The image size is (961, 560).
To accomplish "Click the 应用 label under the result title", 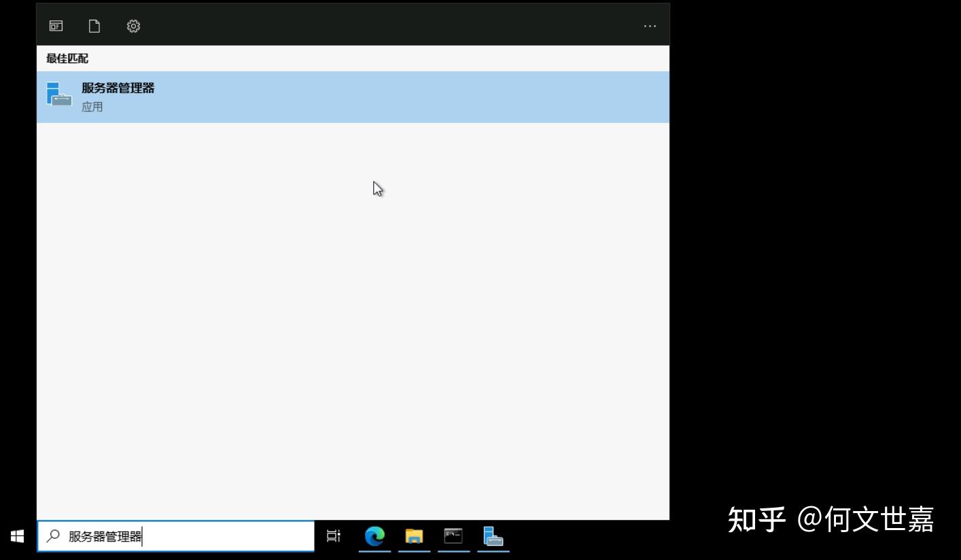I will click(x=92, y=107).
